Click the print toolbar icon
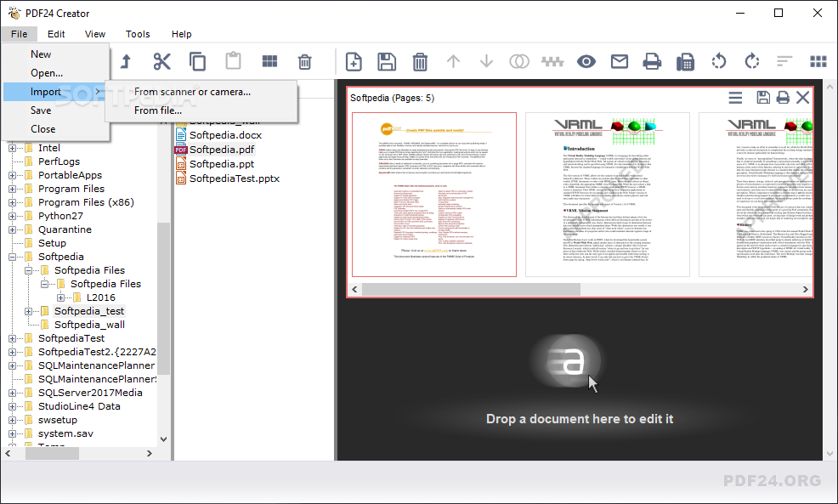 [652, 62]
